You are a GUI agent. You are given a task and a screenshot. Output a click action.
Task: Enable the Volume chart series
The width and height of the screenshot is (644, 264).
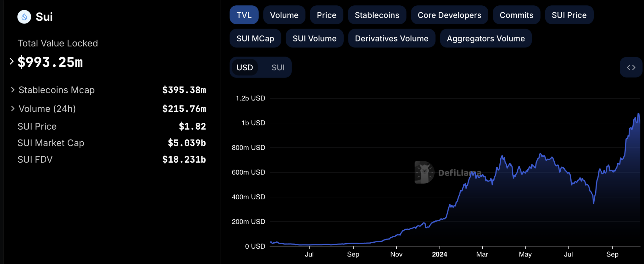coord(284,15)
